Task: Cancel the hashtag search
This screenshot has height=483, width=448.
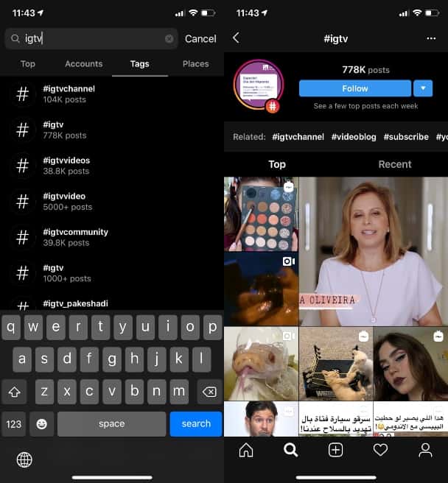Action: (200, 39)
